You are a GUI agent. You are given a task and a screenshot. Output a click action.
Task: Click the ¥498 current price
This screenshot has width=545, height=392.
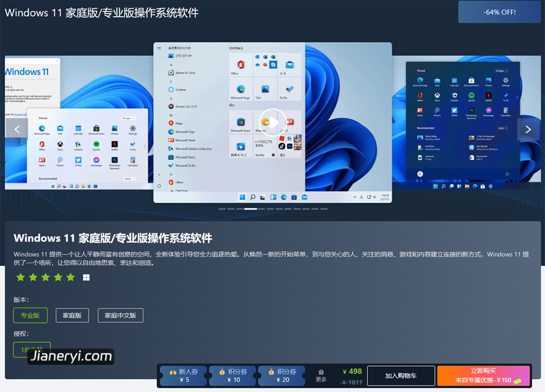(x=352, y=371)
